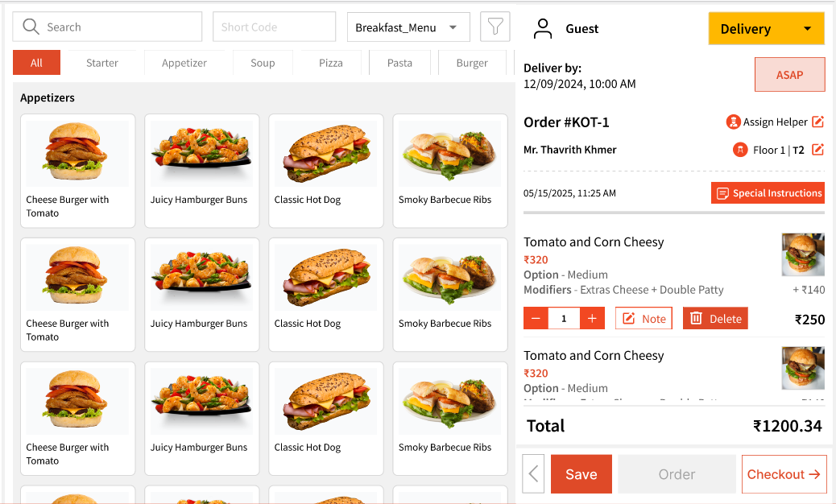Focus the Short Code field

coord(274,27)
